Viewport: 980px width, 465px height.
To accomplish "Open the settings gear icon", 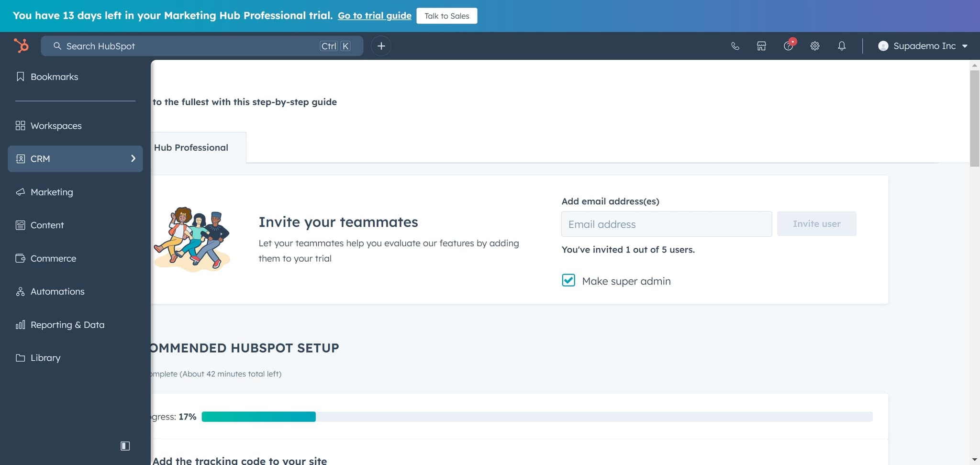I will click(814, 45).
